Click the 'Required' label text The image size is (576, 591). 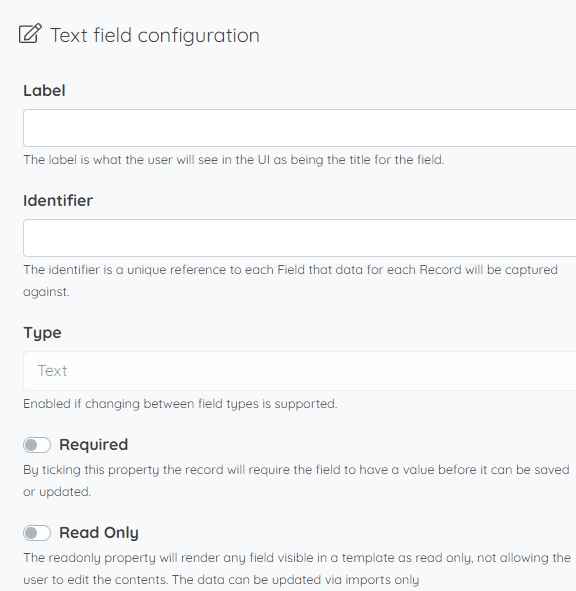(x=93, y=445)
